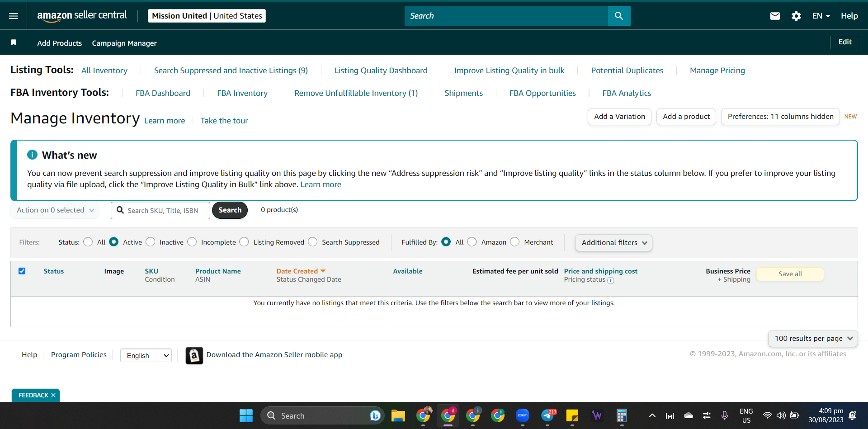Open Telegram from the taskbar
Screen dimensions: 868x429
tap(547, 415)
